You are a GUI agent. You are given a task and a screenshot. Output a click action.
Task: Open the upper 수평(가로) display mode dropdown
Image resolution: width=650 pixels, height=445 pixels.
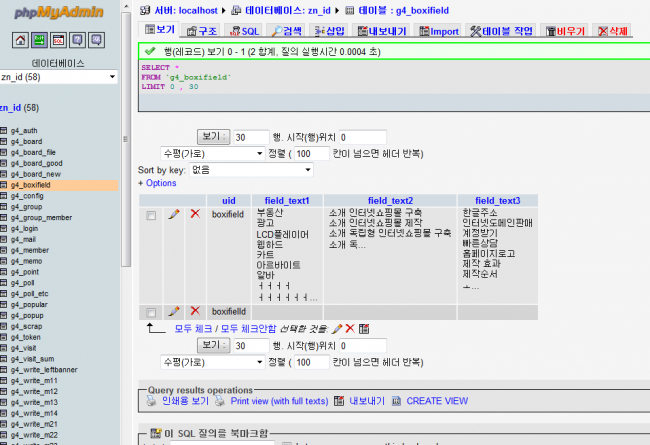point(213,154)
